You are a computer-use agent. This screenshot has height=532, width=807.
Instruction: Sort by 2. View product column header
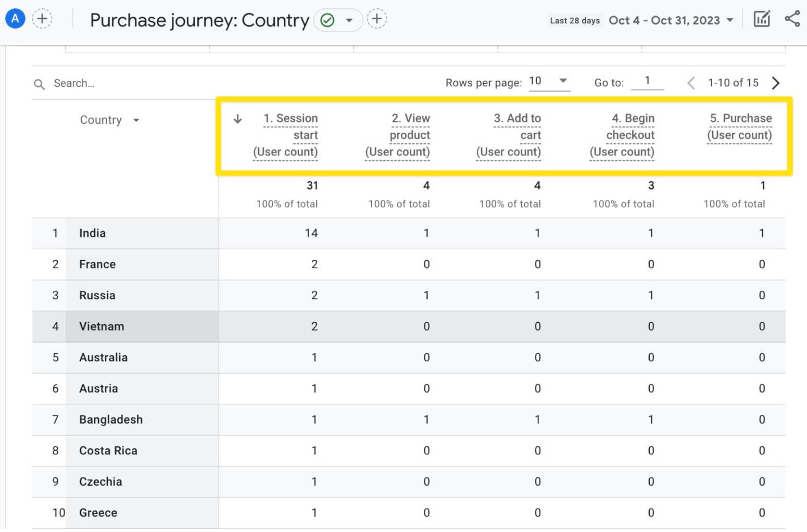pyautogui.click(x=398, y=135)
